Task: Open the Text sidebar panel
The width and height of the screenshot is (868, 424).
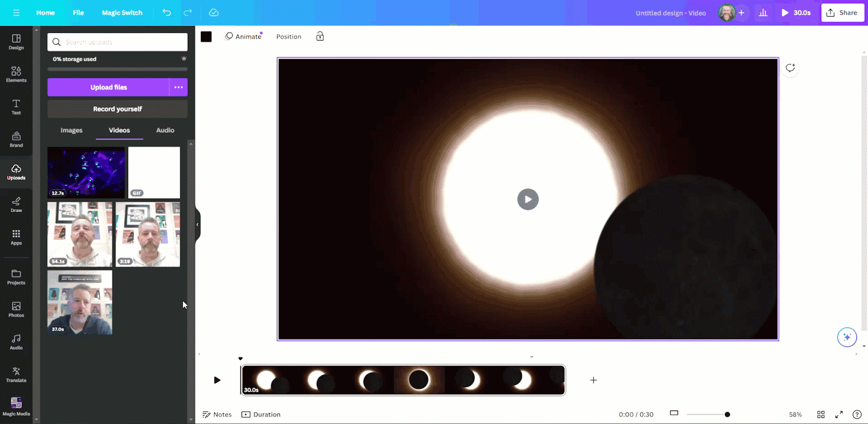Action: point(16,107)
